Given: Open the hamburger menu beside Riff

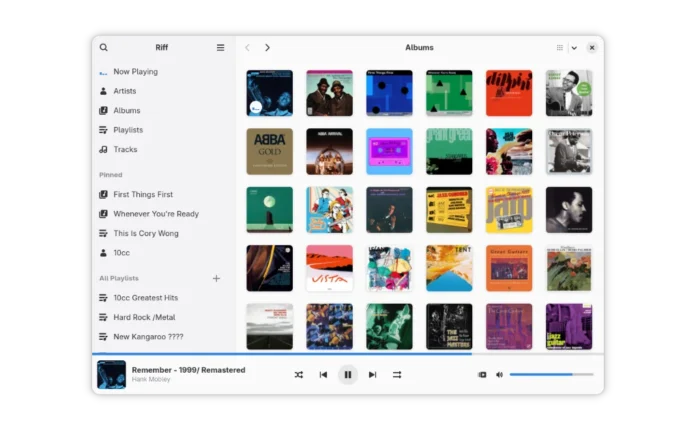Looking at the screenshot, I should click(x=220, y=47).
